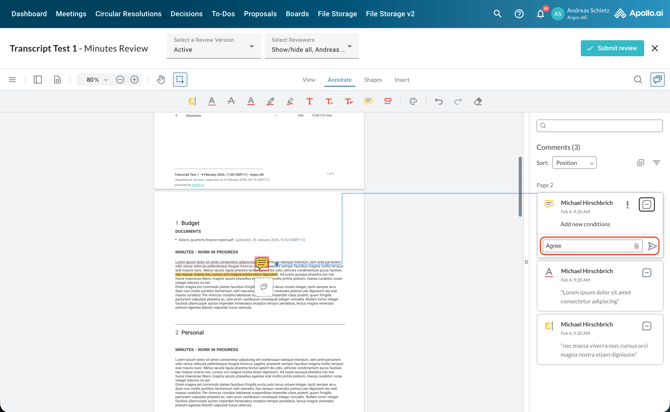Send the Agree reply

click(x=652, y=246)
